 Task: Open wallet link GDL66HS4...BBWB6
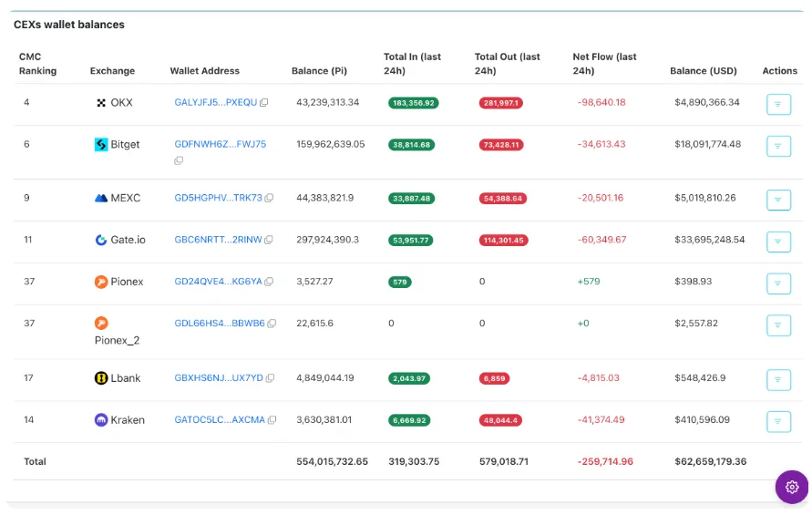(220, 324)
